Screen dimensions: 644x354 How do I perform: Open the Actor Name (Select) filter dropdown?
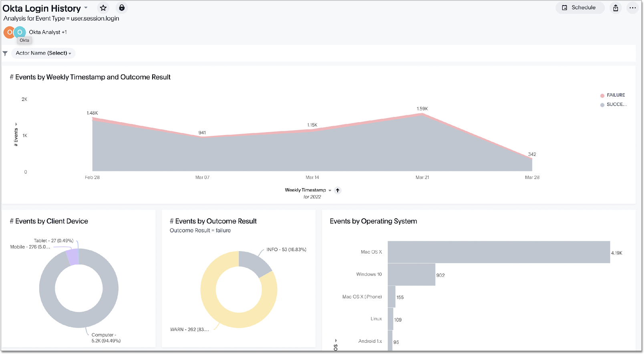[x=43, y=53]
